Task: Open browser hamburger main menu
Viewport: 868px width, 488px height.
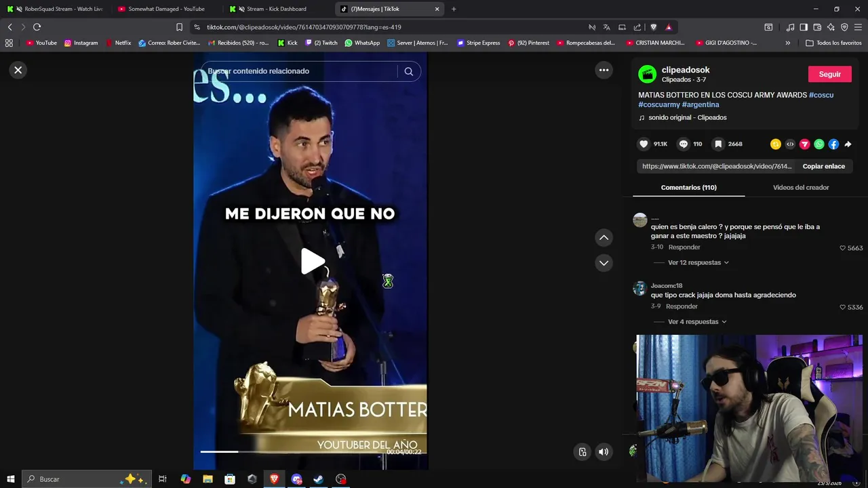Action: [x=859, y=27]
